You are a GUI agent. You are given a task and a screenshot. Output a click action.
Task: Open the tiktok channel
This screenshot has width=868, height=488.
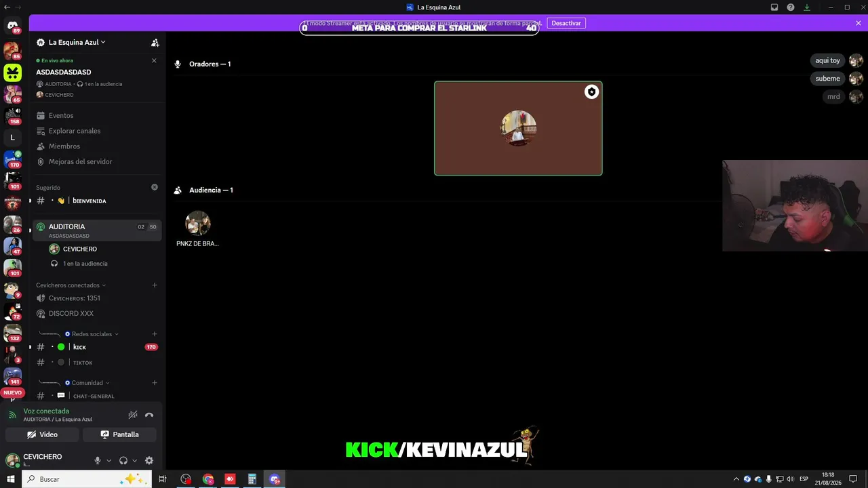(97, 363)
